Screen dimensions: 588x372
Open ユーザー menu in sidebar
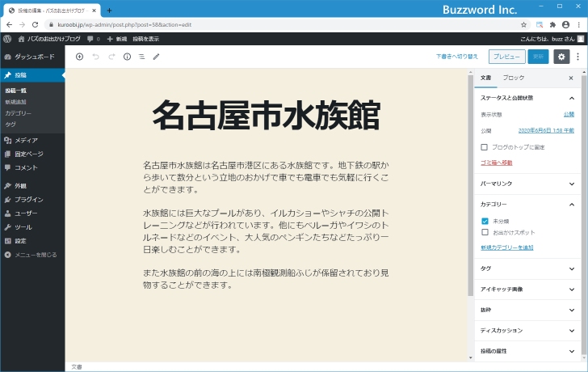(x=32, y=213)
